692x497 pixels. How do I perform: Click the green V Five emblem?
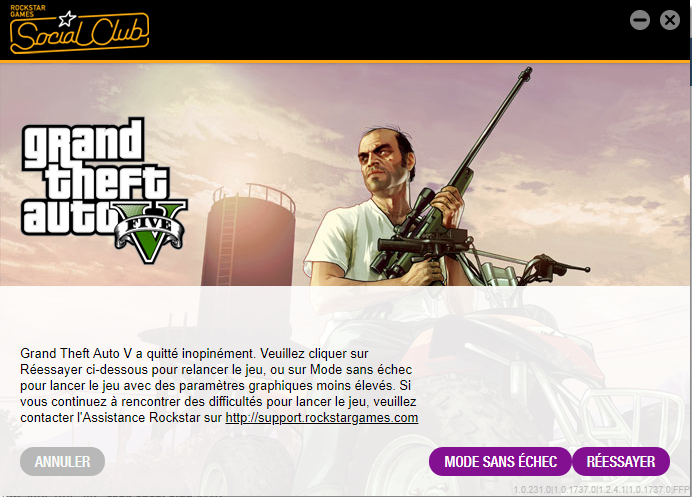point(150,232)
